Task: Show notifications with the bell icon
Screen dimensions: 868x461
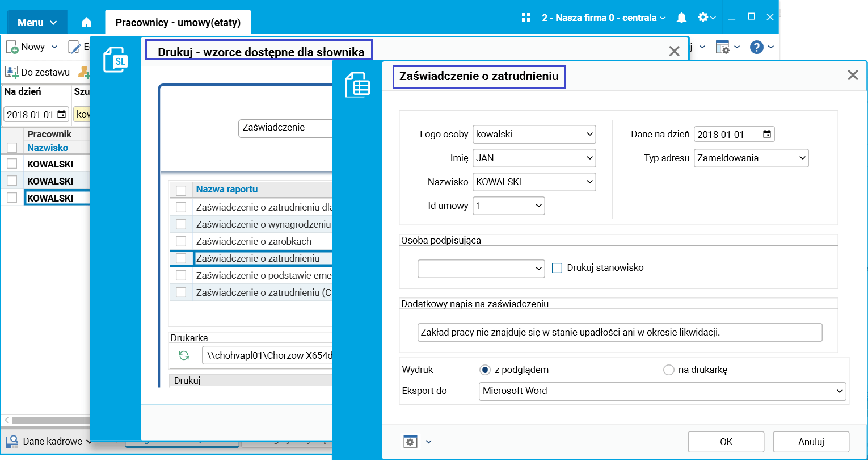Action: coord(682,18)
